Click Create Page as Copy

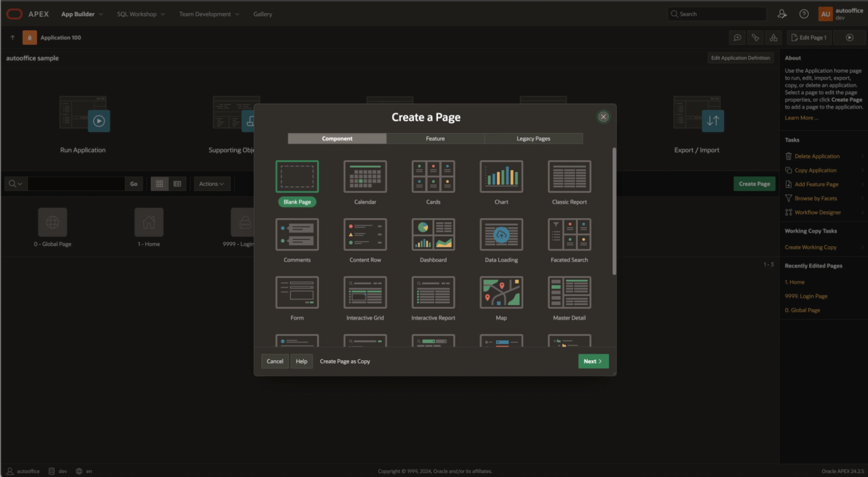(345, 361)
